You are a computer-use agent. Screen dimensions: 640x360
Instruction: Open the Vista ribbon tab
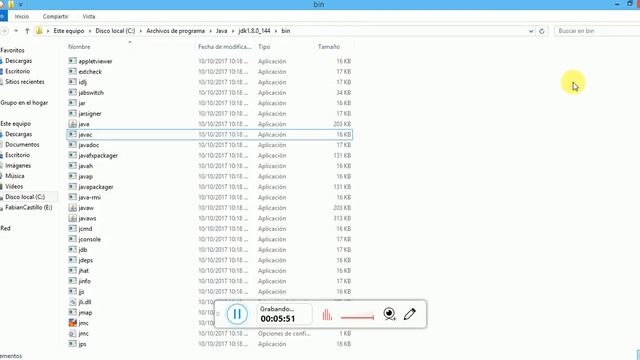pos(89,16)
